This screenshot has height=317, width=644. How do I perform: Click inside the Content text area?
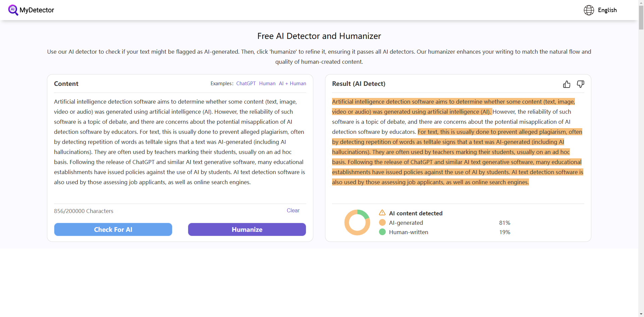[180, 148]
